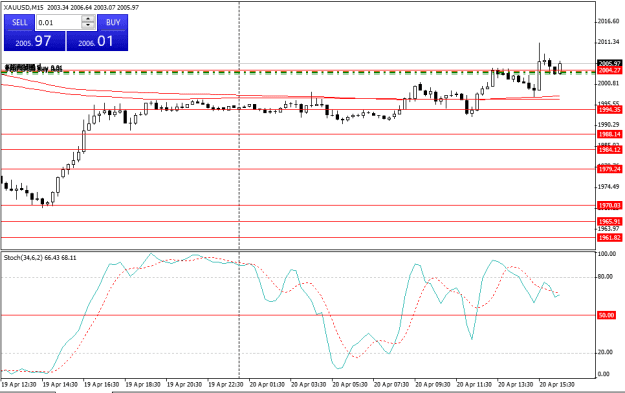Click the 80.00 Stochastic scale value
Viewport: 625px width, 393px height.
pyautogui.click(x=605, y=277)
